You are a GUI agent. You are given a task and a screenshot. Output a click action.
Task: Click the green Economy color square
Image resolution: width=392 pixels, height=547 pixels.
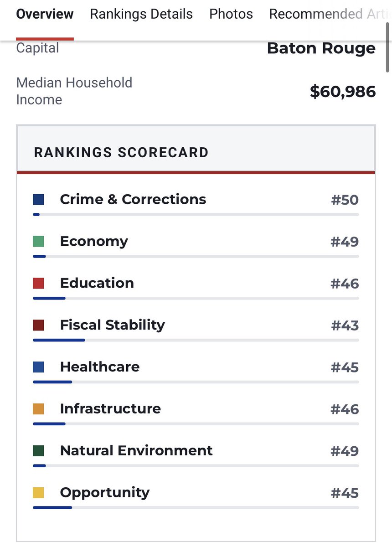(38, 241)
